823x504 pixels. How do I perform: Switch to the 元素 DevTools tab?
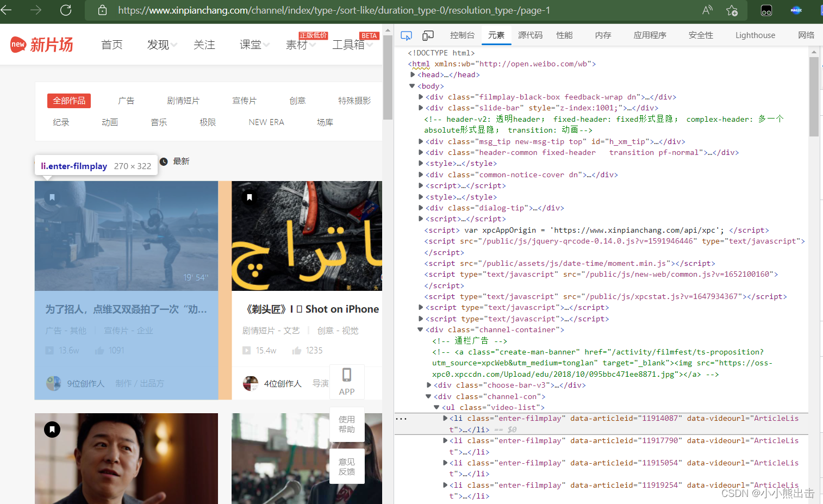pos(496,35)
